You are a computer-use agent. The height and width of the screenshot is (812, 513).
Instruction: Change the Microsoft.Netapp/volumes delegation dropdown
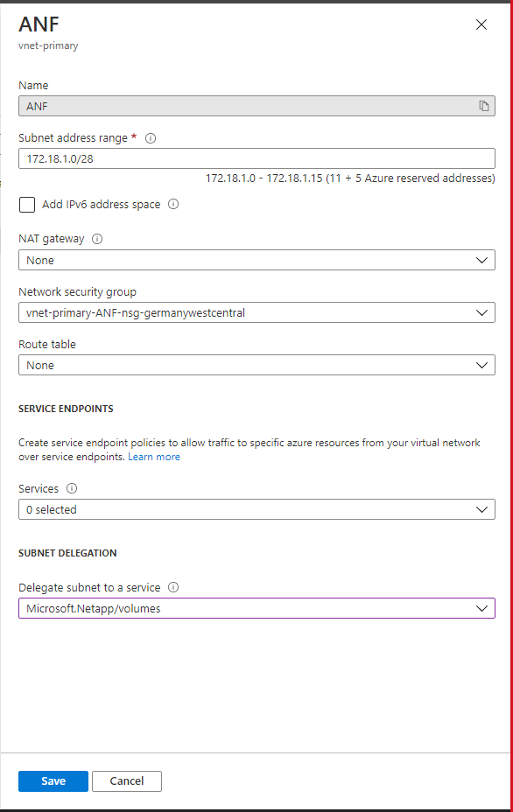pyautogui.click(x=256, y=608)
